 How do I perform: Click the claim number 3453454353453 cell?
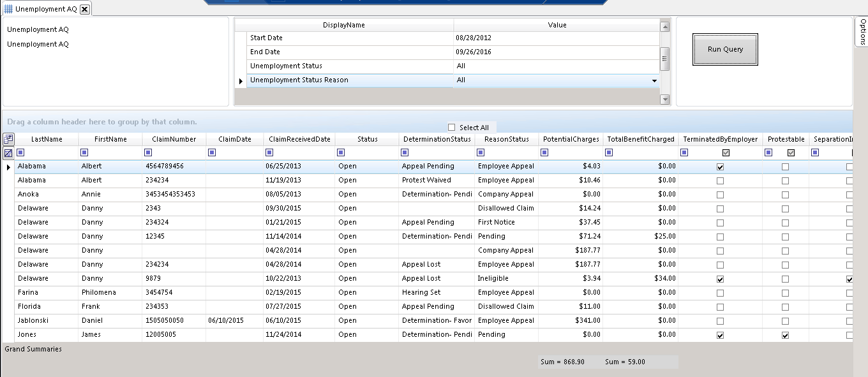(x=174, y=195)
